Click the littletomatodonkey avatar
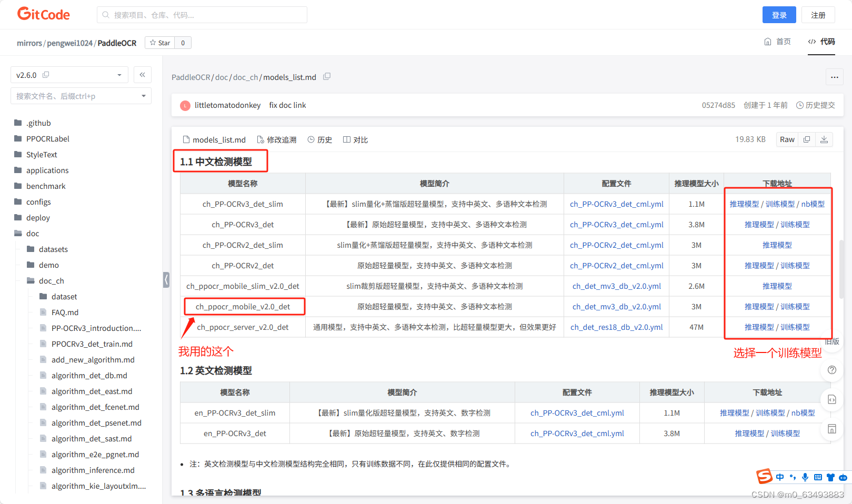Image resolution: width=852 pixels, height=504 pixels. [x=185, y=105]
